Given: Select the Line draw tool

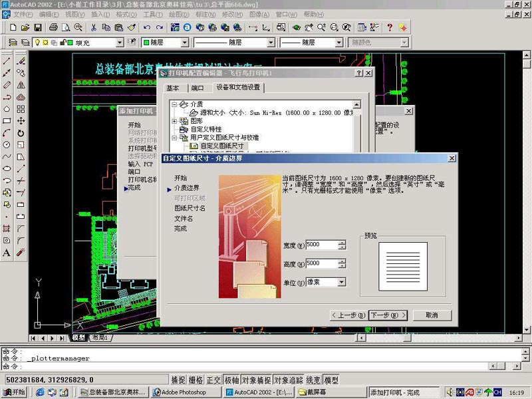Looking at the screenshot, I should pos(7,61).
